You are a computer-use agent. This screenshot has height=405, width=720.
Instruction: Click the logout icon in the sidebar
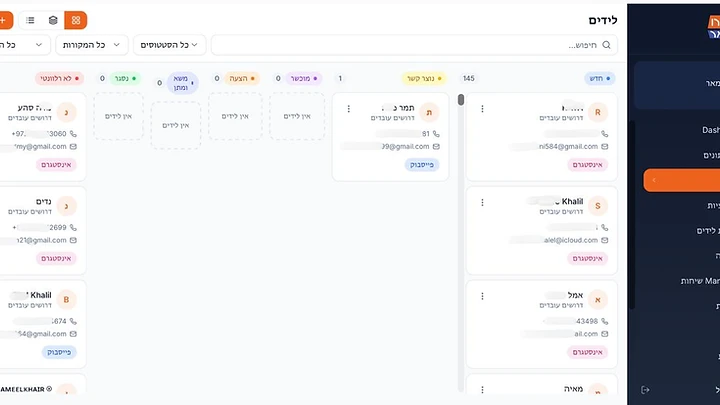[x=645, y=390]
